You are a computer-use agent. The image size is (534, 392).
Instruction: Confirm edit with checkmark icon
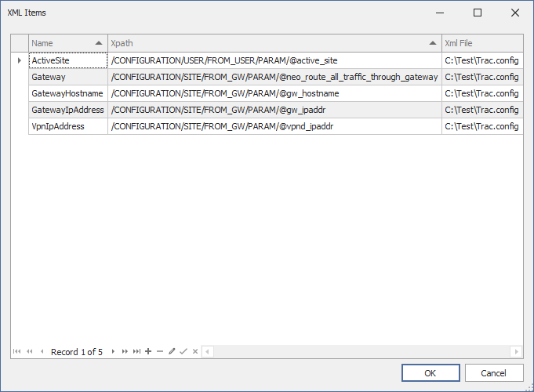coord(183,351)
